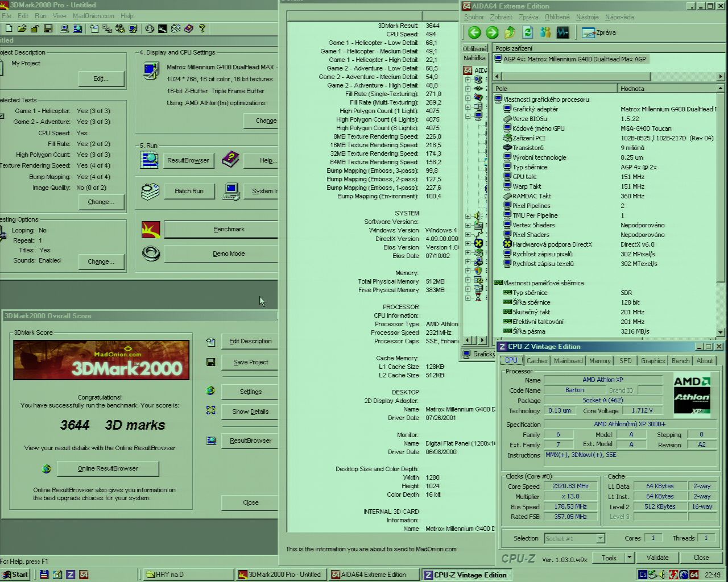This screenshot has width=728, height=582.
Task: Switch to the Graphics tab in CPU-Z
Action: coord(652,361)
